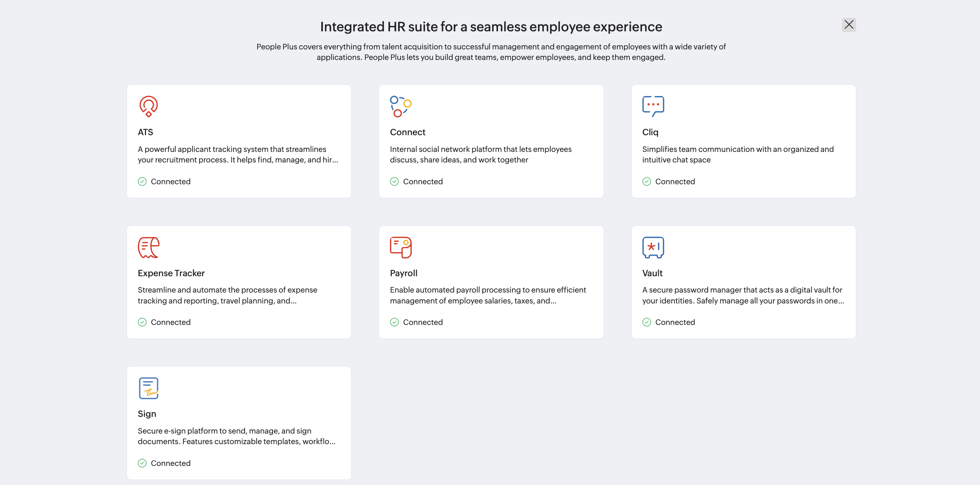Click the Vault card description text

[x=742, y=295]
